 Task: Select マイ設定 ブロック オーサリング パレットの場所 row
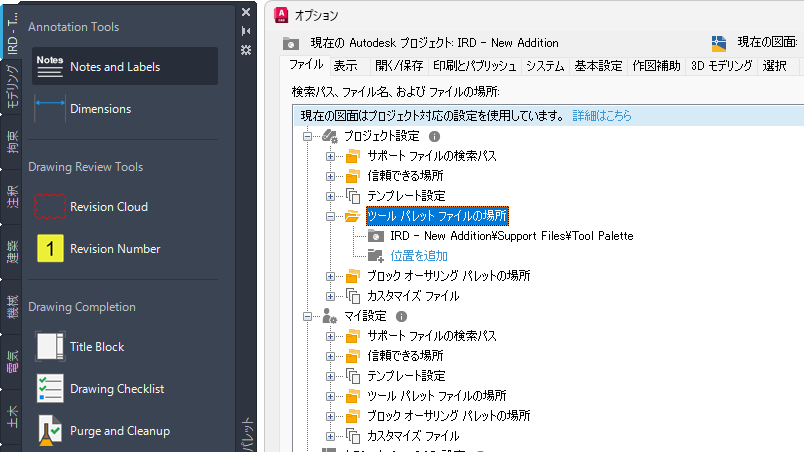(449, 416)
